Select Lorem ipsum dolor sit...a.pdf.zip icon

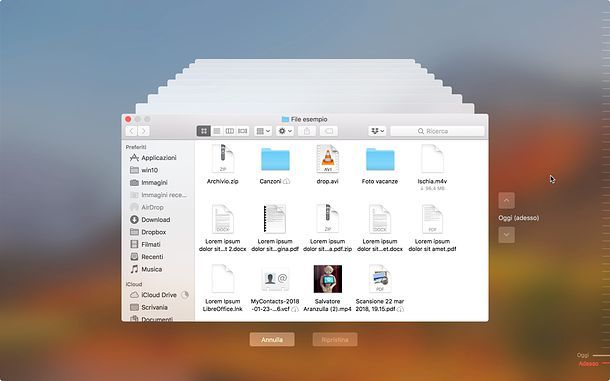(328, 219)
